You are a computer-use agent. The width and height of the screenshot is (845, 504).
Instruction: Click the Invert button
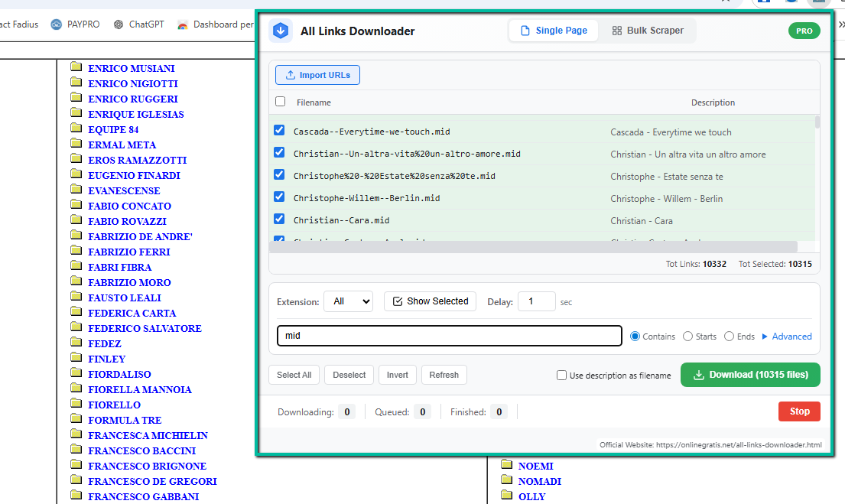pos(397,375)
